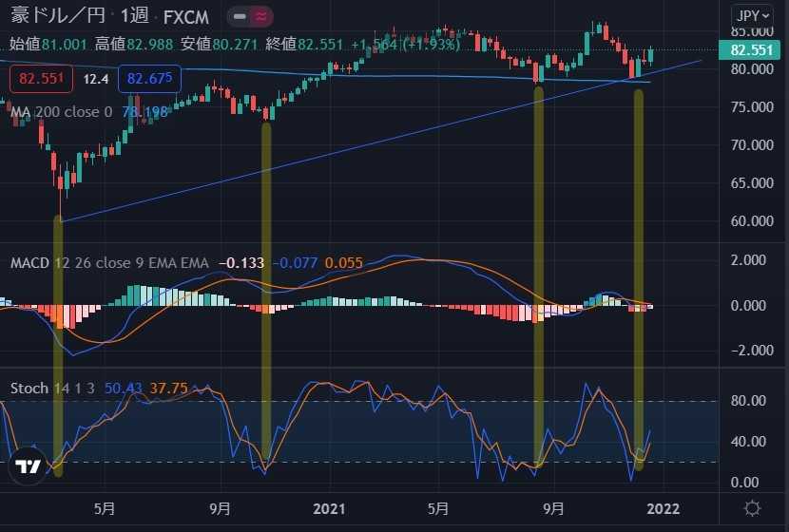Click the blue buy price 82.675 box
This screenshot has width=789, height=532.
point(149,79)
